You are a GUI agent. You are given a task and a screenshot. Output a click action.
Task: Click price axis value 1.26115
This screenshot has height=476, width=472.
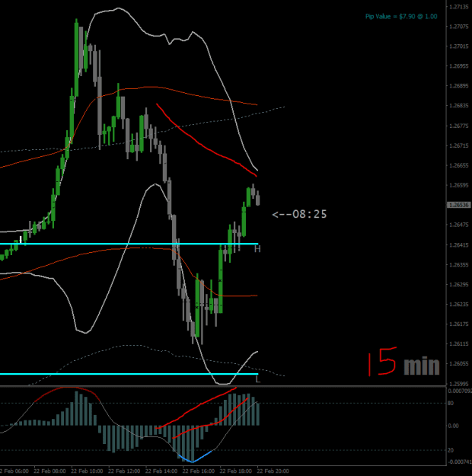pos(459,343)
